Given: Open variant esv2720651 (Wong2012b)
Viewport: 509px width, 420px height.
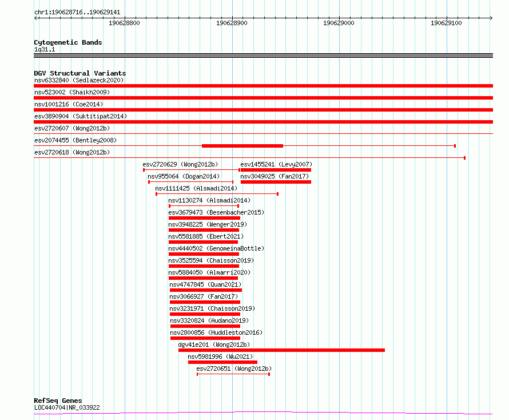Looking at the screenshot, I should click(234, 369).
